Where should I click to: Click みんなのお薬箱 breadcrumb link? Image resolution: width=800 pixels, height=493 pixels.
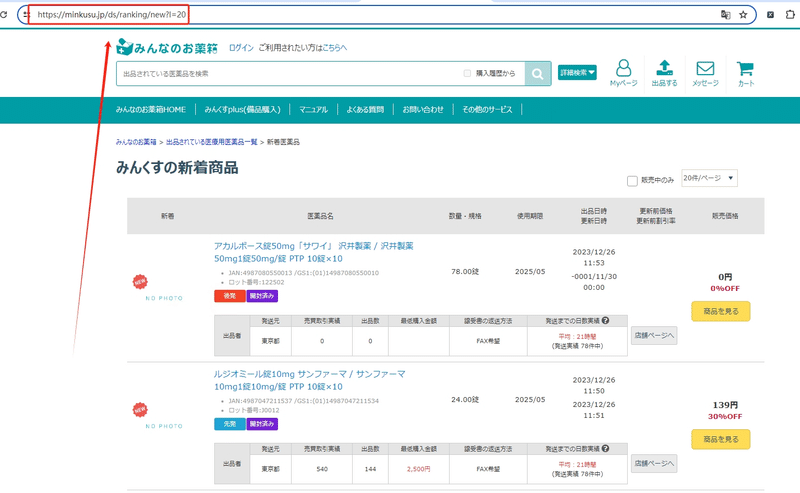click(136, 142)
